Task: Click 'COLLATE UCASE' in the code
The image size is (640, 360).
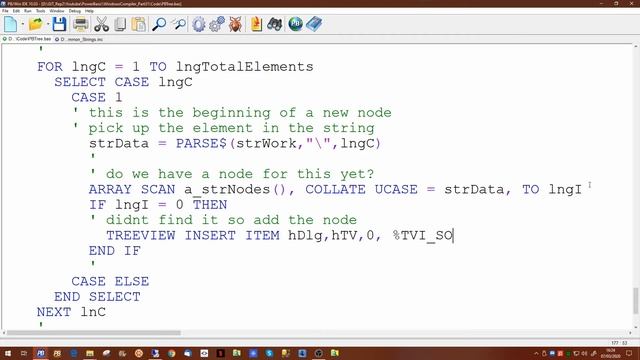Action: click(x=361, y=189)
